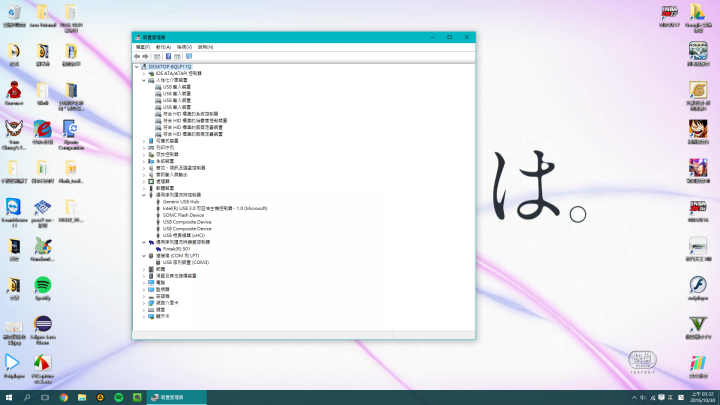
Task: Open the Xperia Companion desktop shortcut
Action: point(71,135)
